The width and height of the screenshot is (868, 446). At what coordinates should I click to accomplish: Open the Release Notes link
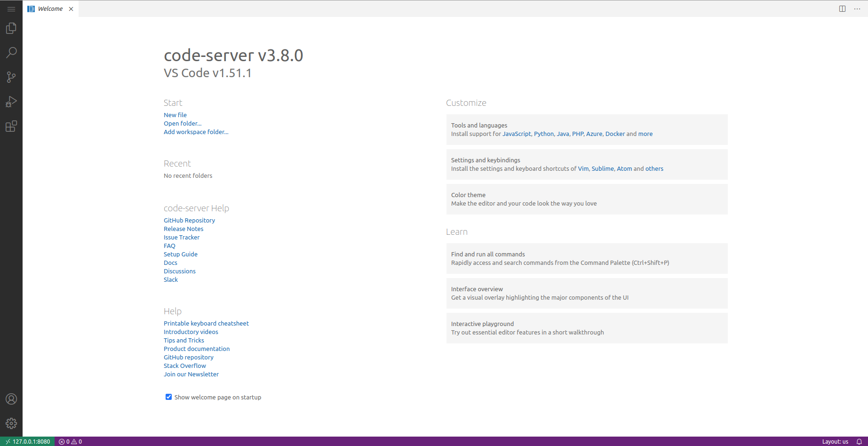tap(183, 229)
